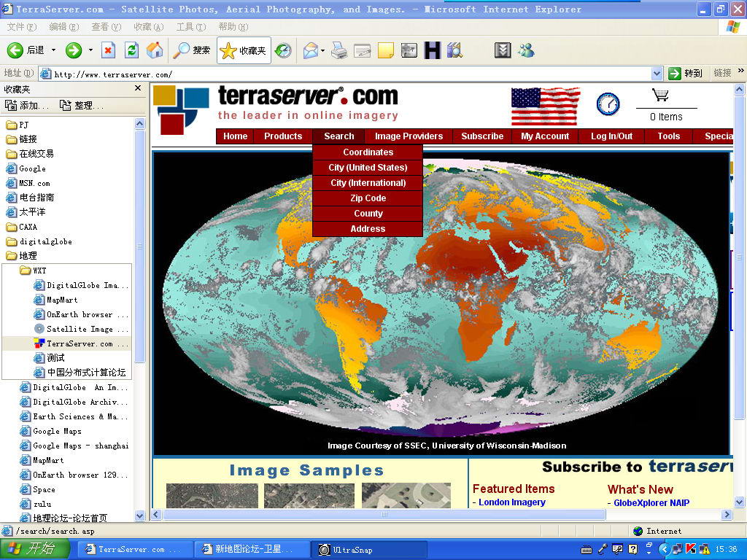The width and height of the screenshot is (747, 560).
Task: Click the American flag image
Action: tap(545, 106)
